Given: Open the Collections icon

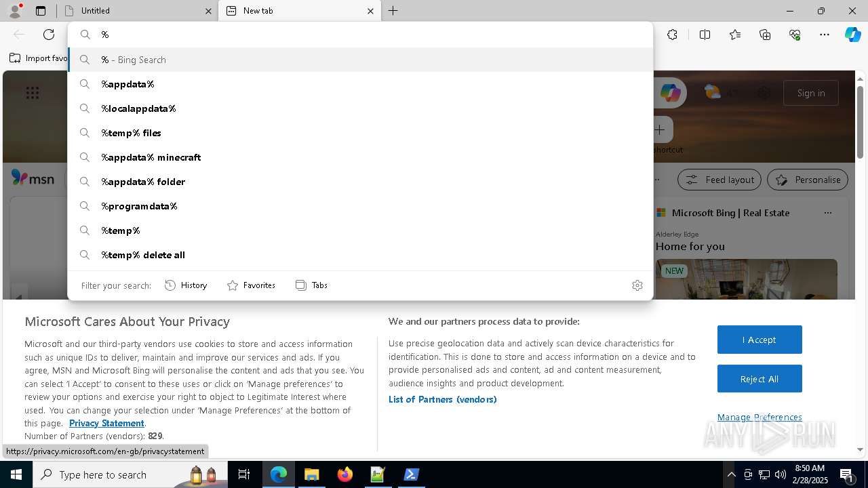Looking at the screenshot, I should [765, 35].
